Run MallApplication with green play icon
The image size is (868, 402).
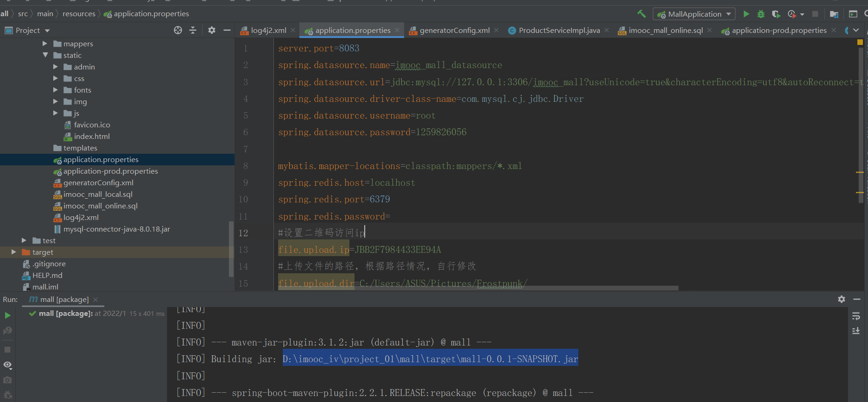(746, 14)
